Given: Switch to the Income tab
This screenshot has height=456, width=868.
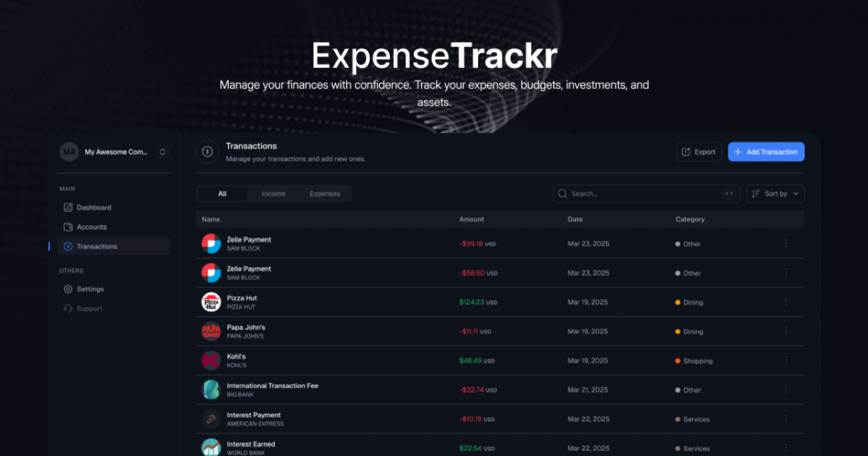Looking at the screenshot, I should click(273, 193).
